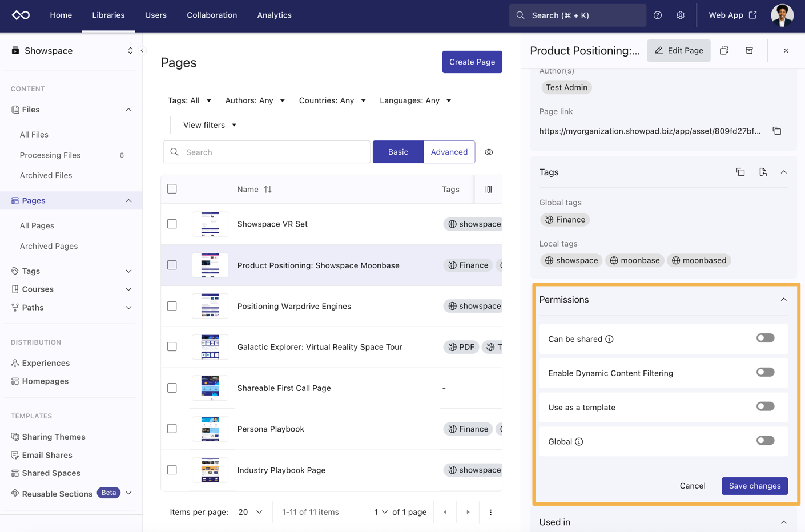Toggle the eye visibility icon beside Advanced

coord(489,152)
